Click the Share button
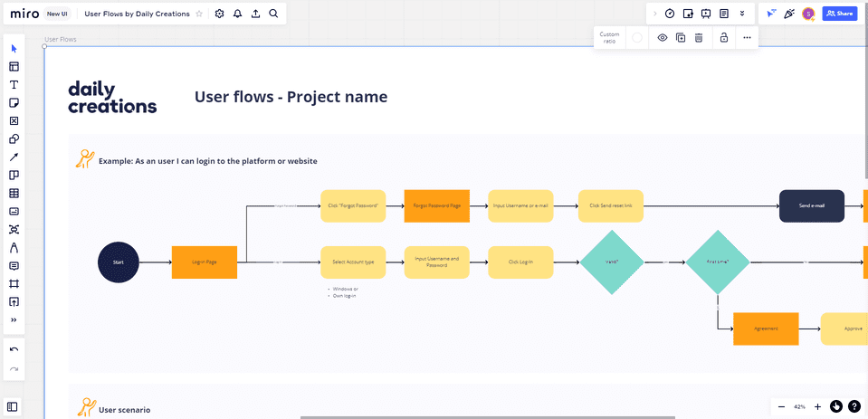 [839, 14]
